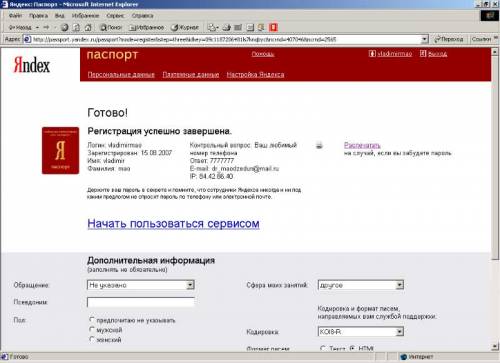Click the red icon at the toolbar end
This screenshot has height=363, width=500.
tap(273, 27)
